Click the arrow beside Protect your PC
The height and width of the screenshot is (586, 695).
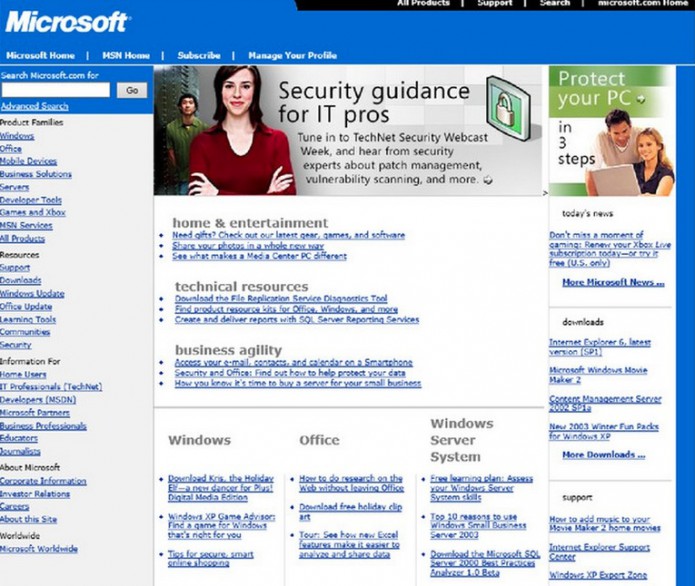click(x=635, y=98)
